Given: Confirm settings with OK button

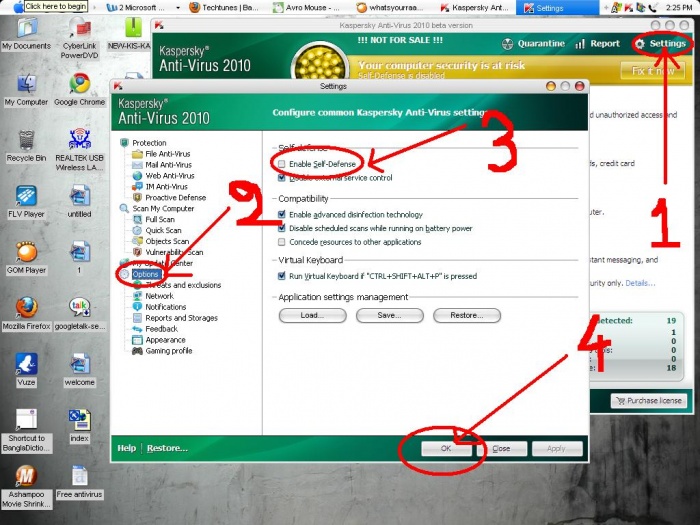Looking at the screenshot, I should 446,449.
